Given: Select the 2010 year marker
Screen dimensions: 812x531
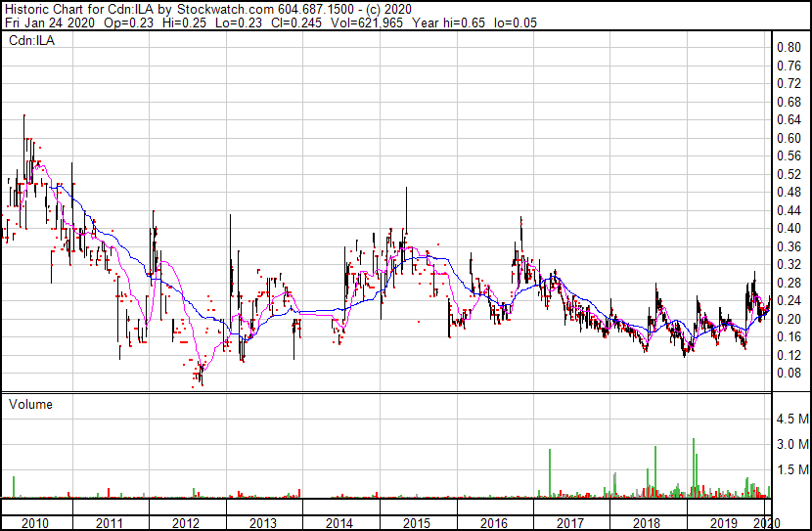Looking at the screenshot, I should click(x=33, y=523).
